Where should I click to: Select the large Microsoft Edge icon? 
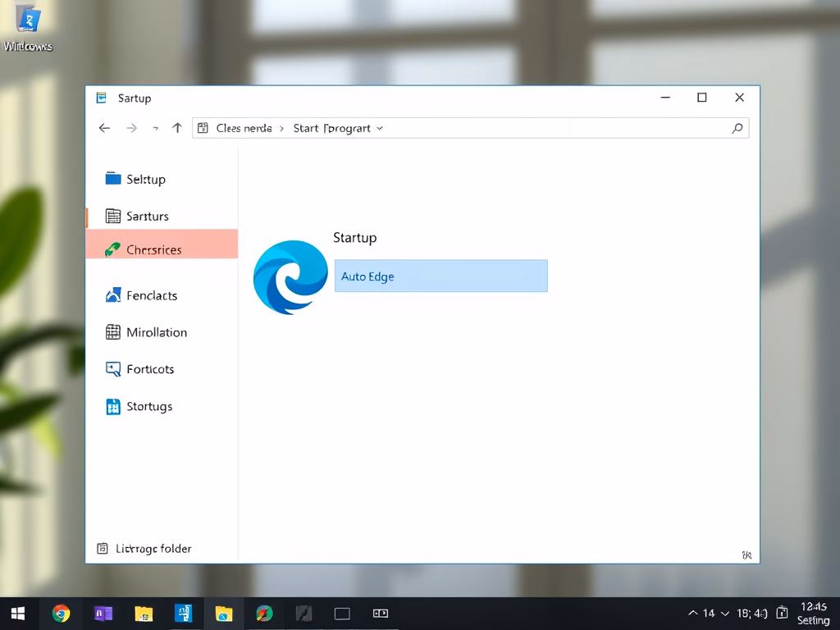[x=290, y=277]
